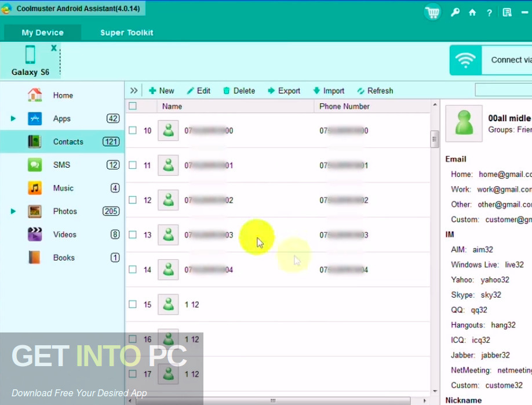This screenshot has width=532, height=405.
Task: Check the box for contact row 13
Action: 133,235
